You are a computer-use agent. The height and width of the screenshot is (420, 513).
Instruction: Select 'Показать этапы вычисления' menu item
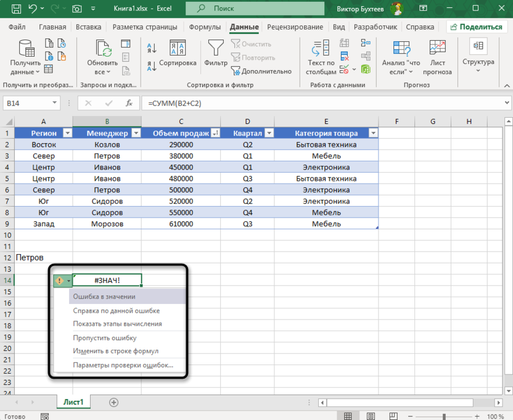click(117, 324)
